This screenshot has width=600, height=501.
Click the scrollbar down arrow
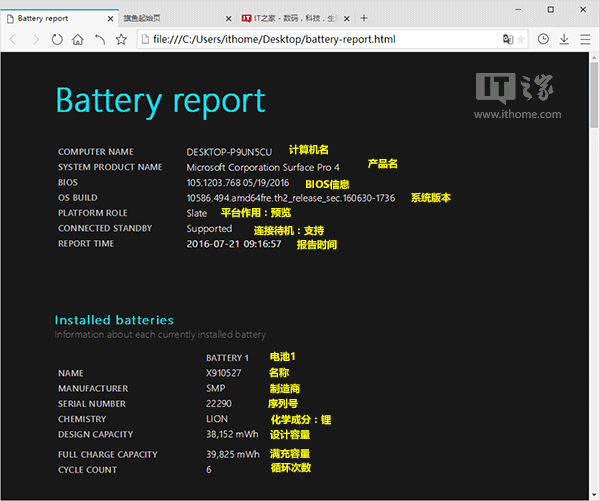[594, 494]
